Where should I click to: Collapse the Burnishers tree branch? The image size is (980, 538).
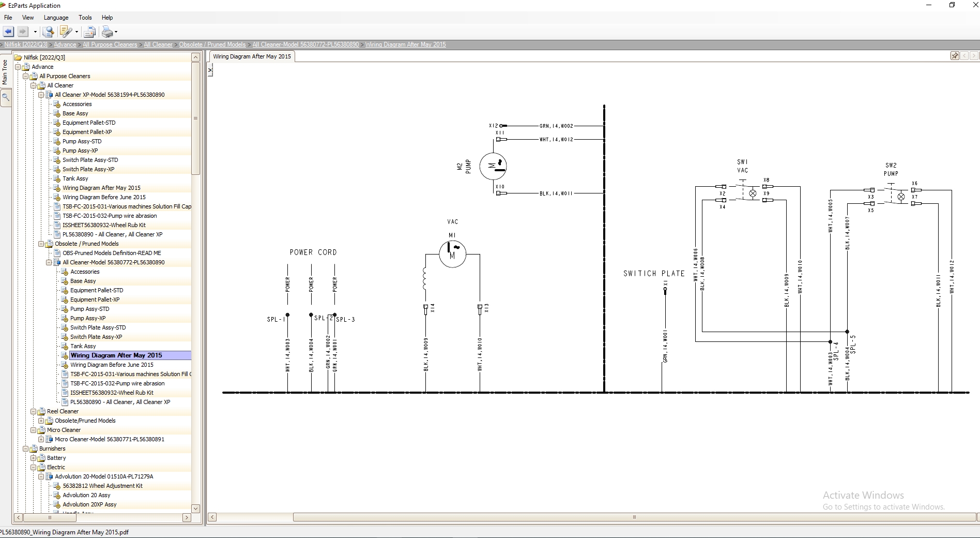25,449
